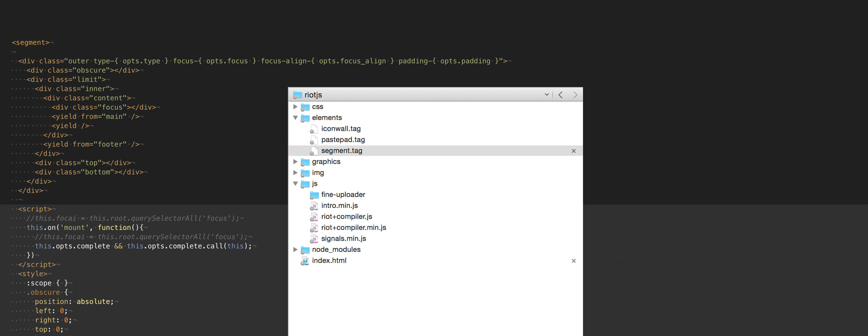Click the div class="top" code line
The width and height of the screenshot is (868, 336).
[83, 163]
